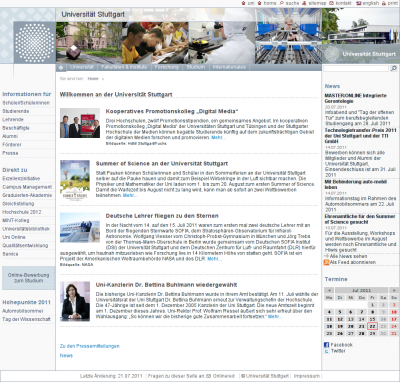Screen dimensions: 400x382
Task: Open the 'Universitätsbibliothek' link
Action: 26,229
